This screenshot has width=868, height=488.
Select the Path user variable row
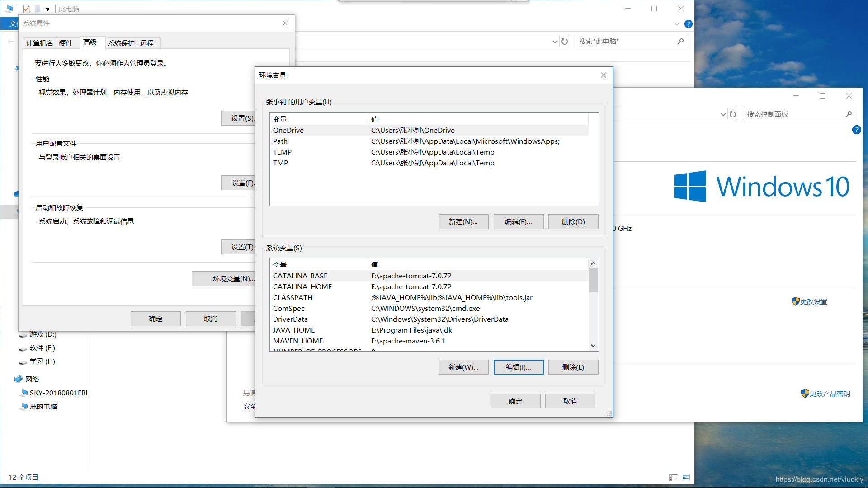429,141
